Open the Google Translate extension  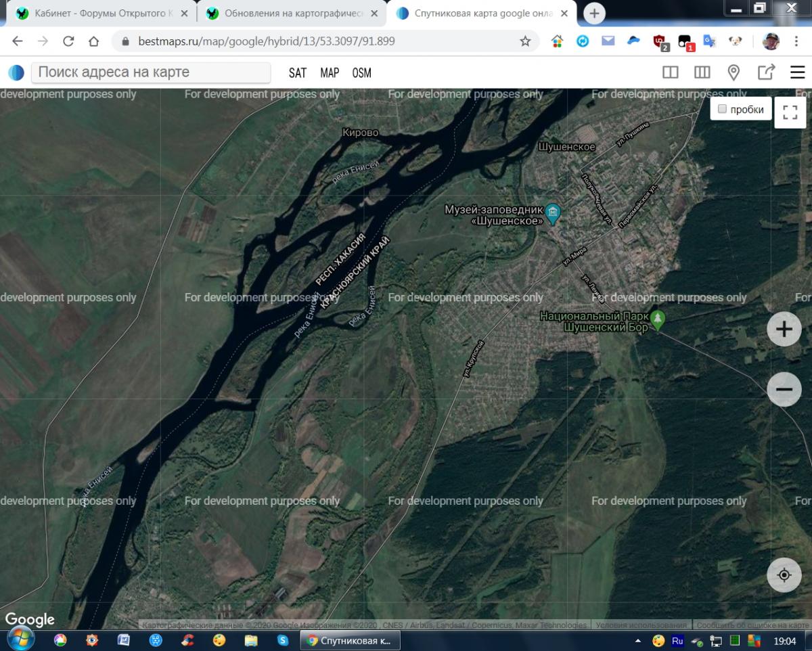coord(709,41)
